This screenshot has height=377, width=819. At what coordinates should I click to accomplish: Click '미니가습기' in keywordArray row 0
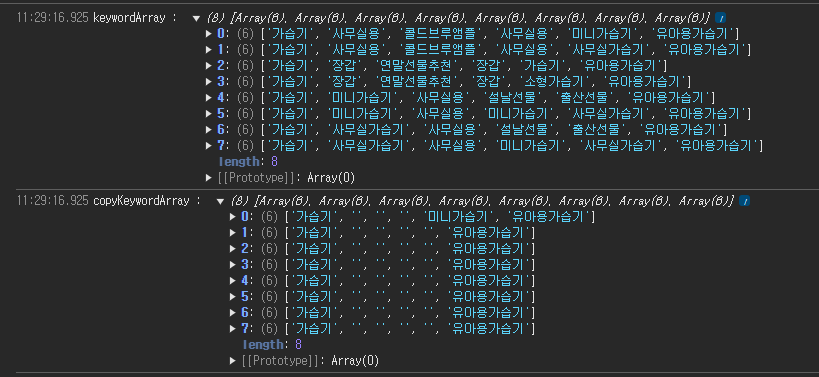603,34
